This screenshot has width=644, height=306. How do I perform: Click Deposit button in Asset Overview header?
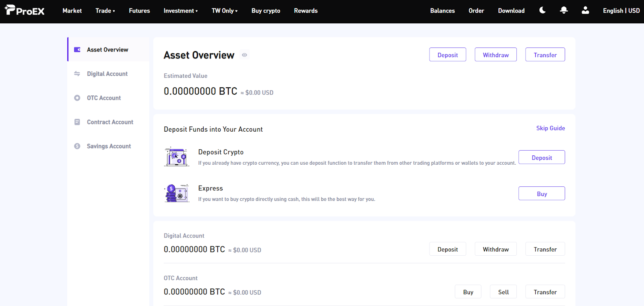pyautogui.click(x=448, y=55)
